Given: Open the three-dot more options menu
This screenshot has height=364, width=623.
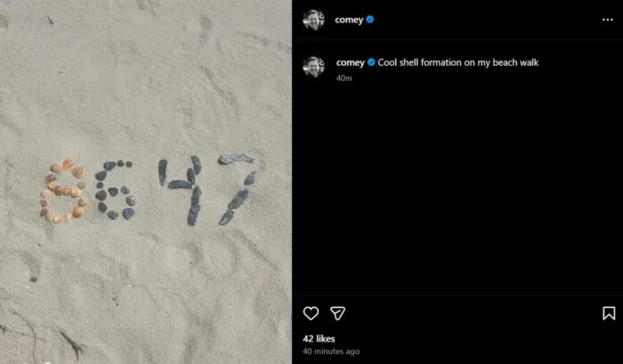Looking at the screenshot, I should coord(608,20).
